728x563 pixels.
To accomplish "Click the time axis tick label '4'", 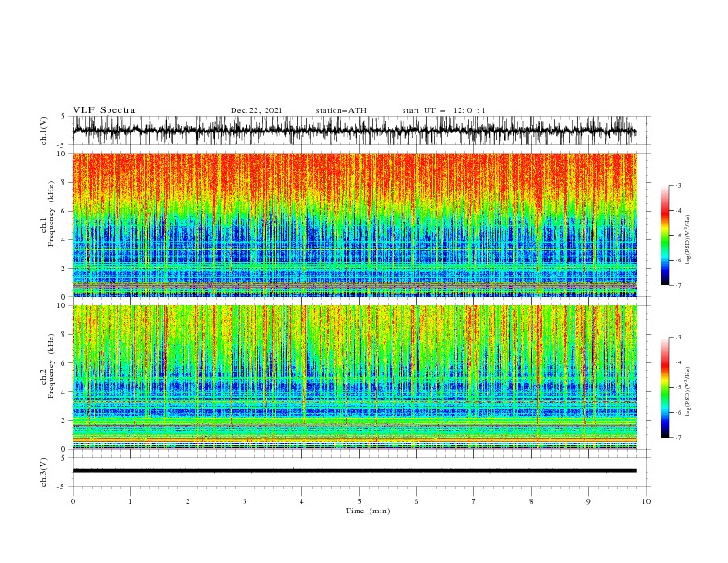I will coord(302,501).
